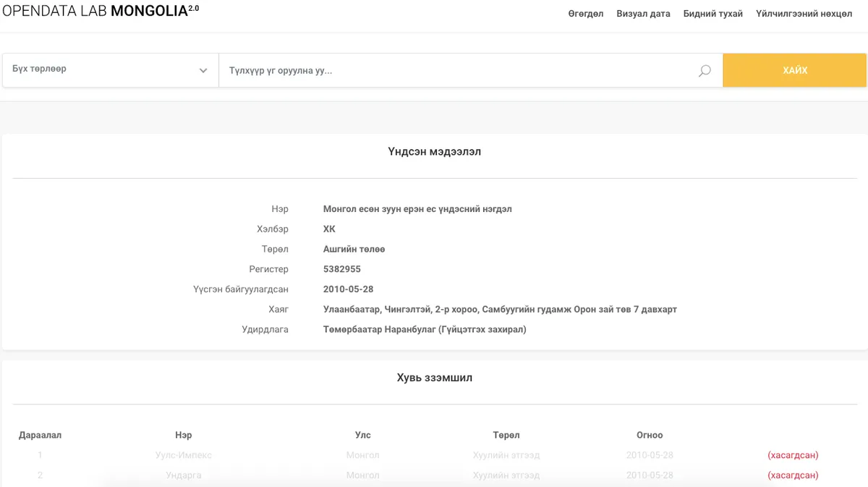Click the Улаанбаатар, Чингэлтэй address text
The width and height of the screenshot is (868, 487).
[500, 310]
